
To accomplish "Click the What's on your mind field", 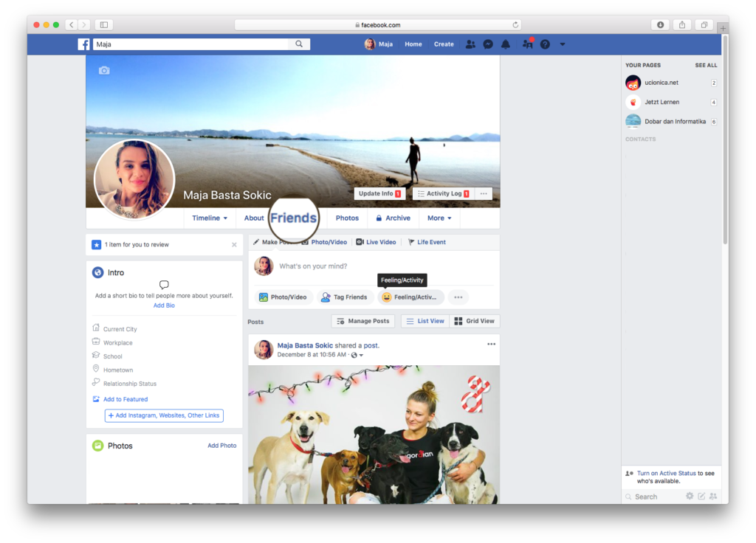I will 369,266.
